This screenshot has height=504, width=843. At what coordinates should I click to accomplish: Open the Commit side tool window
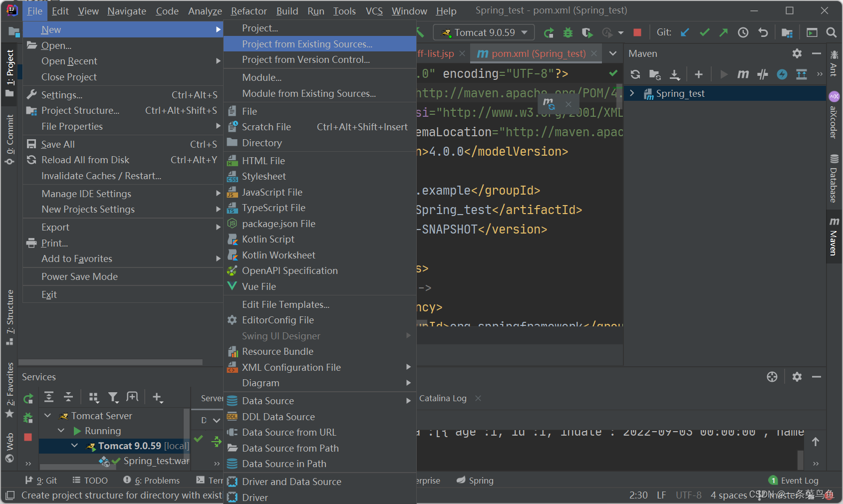(9, 140)
